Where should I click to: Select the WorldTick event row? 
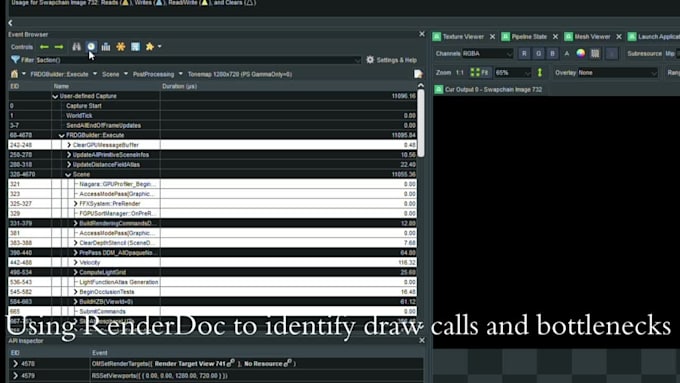[x=212, y=115]
